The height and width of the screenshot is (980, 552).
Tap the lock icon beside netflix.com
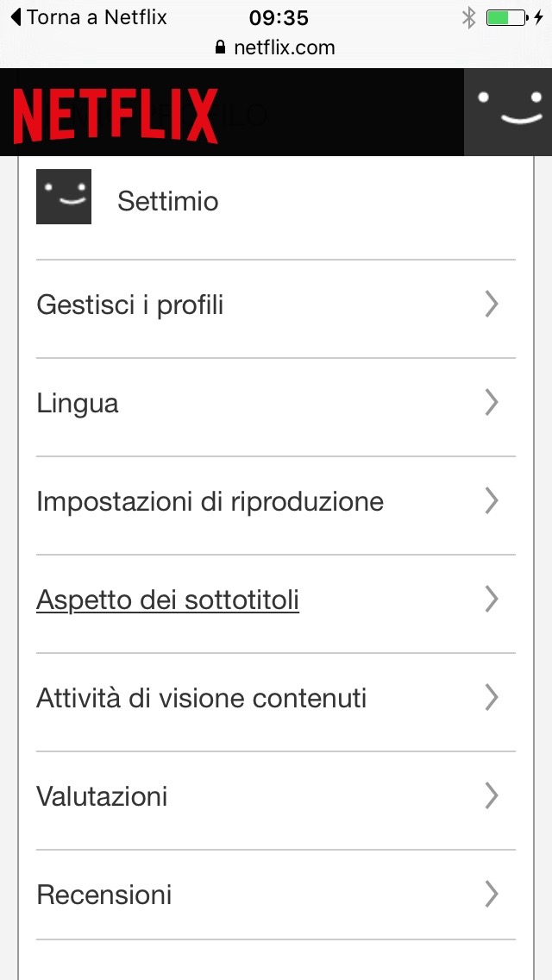(x=221, y=47)
